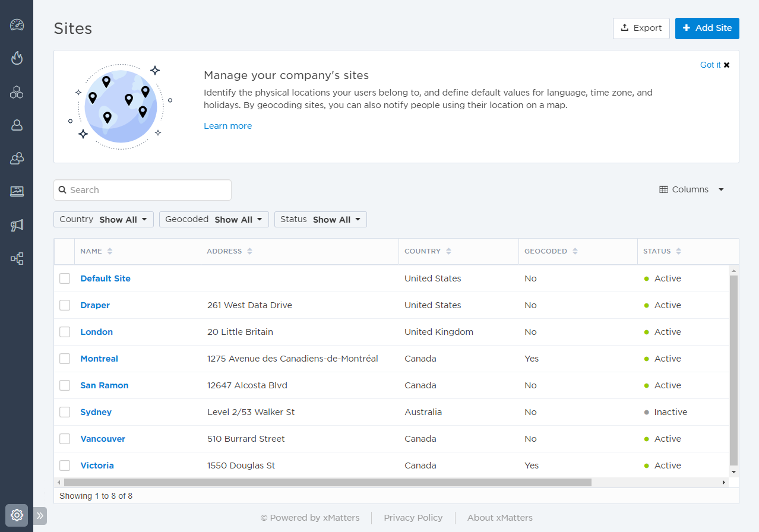
Task: Open the megaphone messaging icon in sidebar
Action: (x=17, y=225)
